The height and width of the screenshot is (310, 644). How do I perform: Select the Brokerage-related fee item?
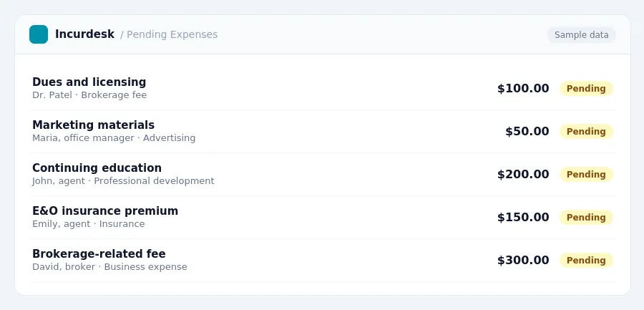[x=323, y=261]
